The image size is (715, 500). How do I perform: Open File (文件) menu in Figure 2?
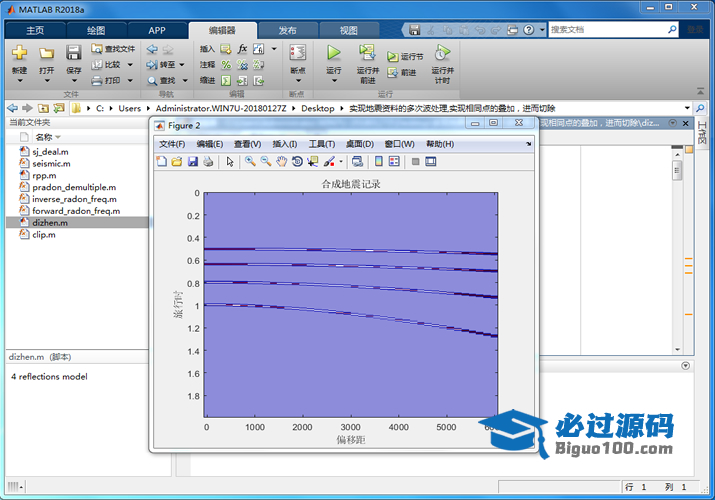[x=172, y=144]
